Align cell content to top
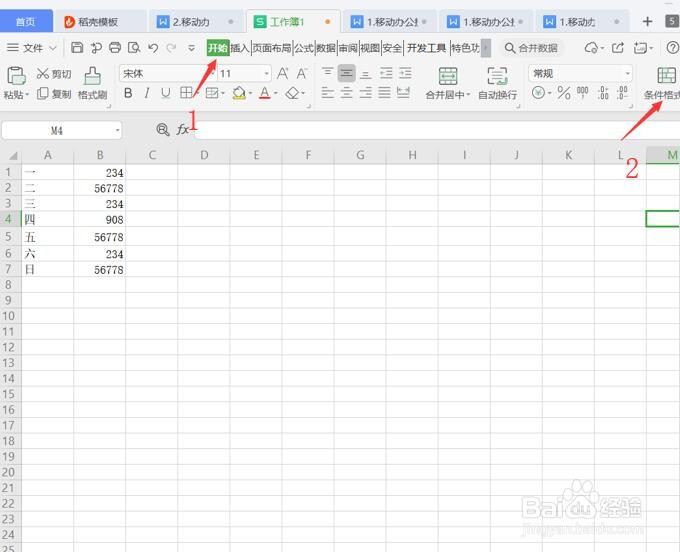This screenshot has width=680, height=552. [x=327, y=73]
